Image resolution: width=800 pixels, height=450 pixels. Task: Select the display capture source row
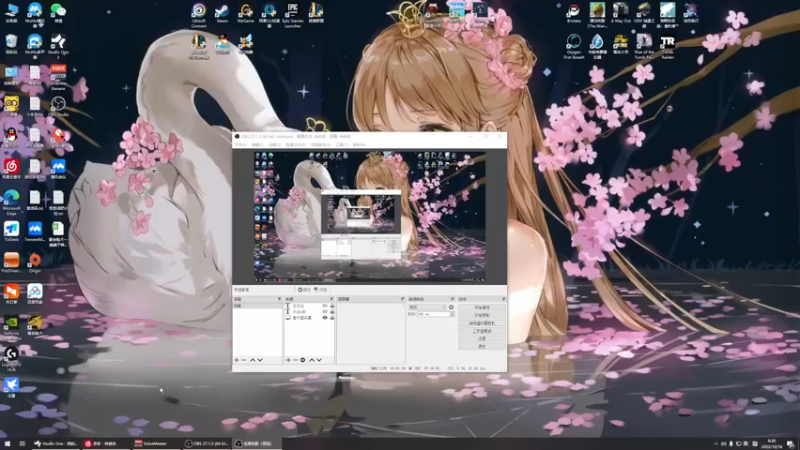tap(310, 318)
